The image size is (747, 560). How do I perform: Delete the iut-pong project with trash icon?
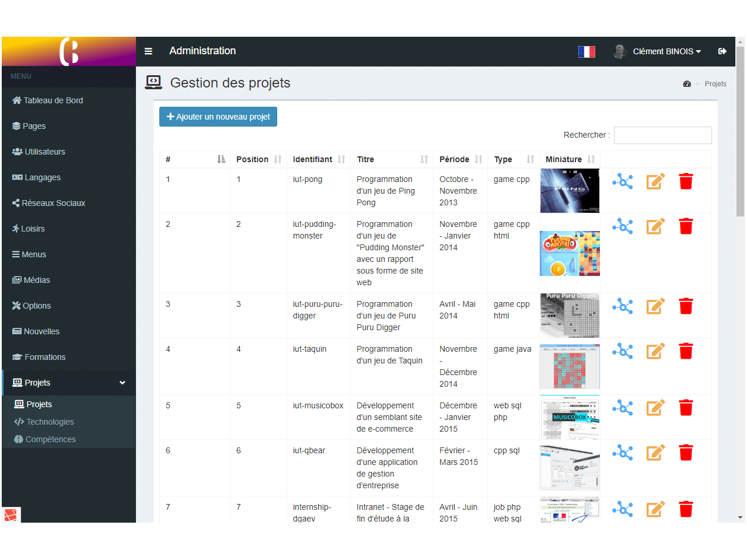[x=686, y=181]
